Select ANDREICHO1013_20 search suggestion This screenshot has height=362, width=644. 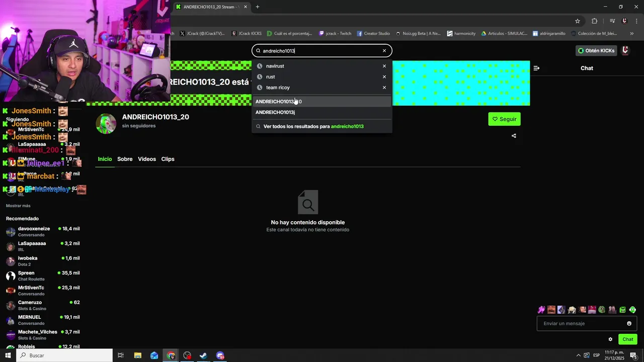pos(322,102)
